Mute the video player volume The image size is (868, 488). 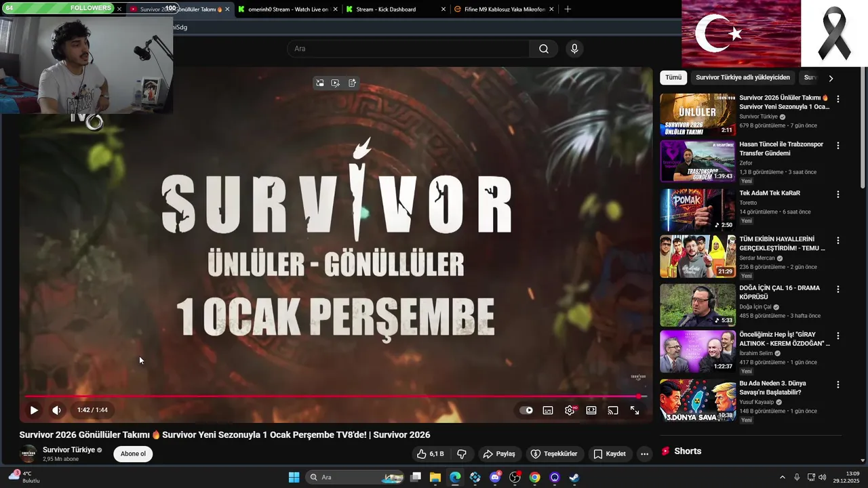(x=56, y=410)
